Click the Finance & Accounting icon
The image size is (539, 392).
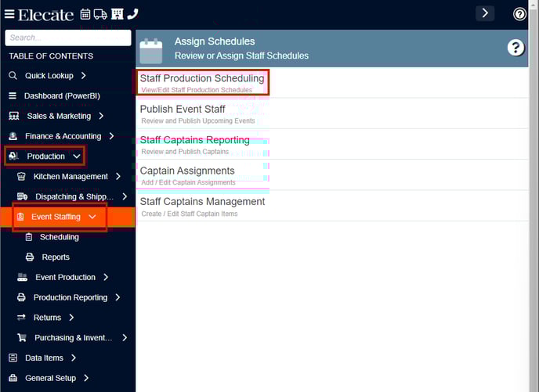[13, 136]
